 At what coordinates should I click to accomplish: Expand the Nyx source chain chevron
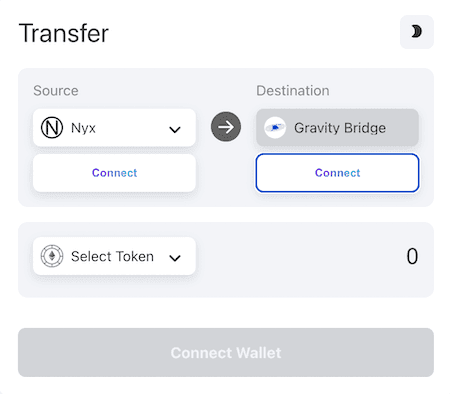pyautogui.click(x=175, y=129)
